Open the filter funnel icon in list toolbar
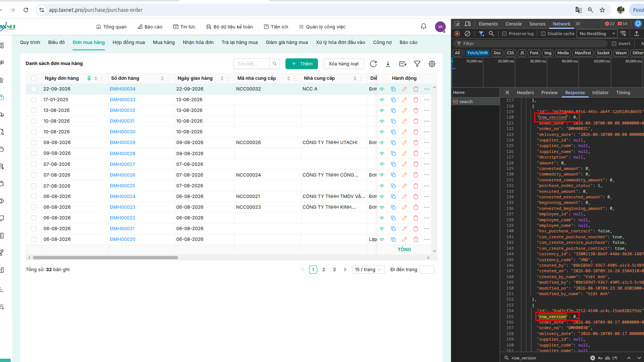The height and width of the screenshot is (362, 644). tap(417, 64)
